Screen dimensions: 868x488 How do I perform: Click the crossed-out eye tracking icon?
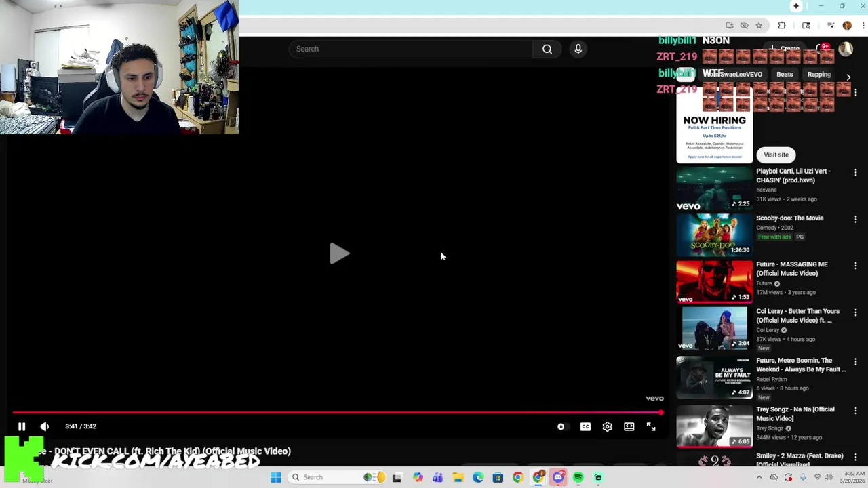pyautogui.click(x=744, y=26)
